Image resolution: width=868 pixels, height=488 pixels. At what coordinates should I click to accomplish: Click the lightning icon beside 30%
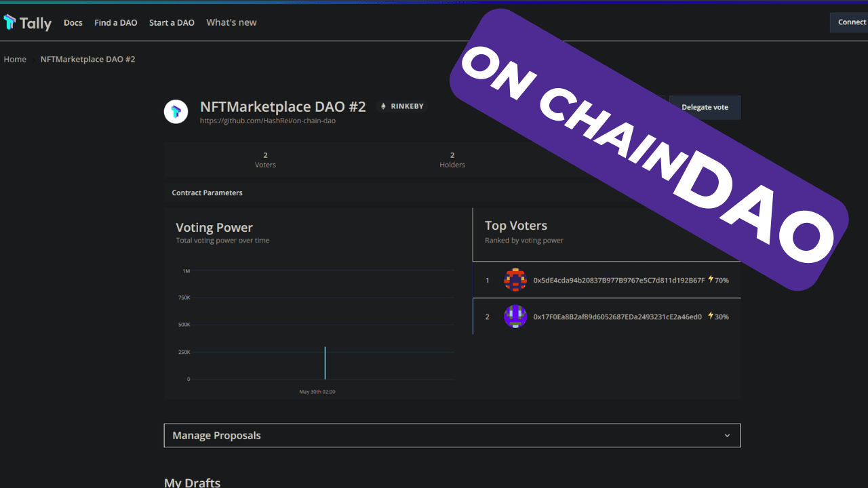pyautogui.click(x=711, y=316)
